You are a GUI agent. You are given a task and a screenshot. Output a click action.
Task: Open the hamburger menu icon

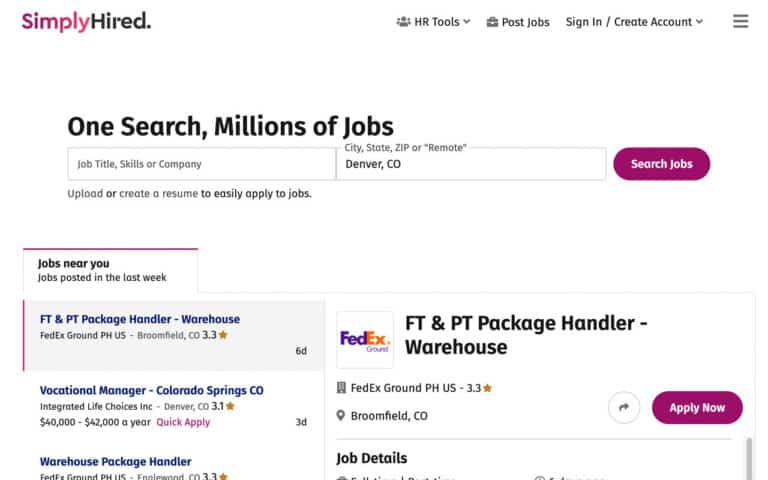point(740,21)
